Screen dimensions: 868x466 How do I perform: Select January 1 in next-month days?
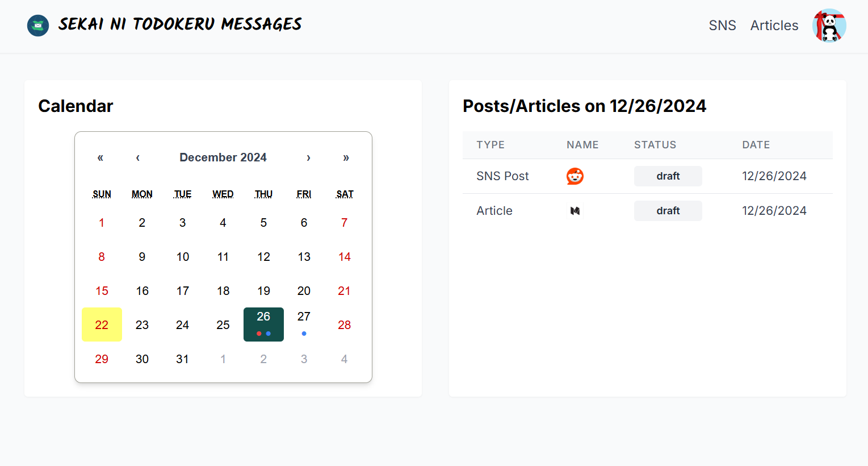223,359
